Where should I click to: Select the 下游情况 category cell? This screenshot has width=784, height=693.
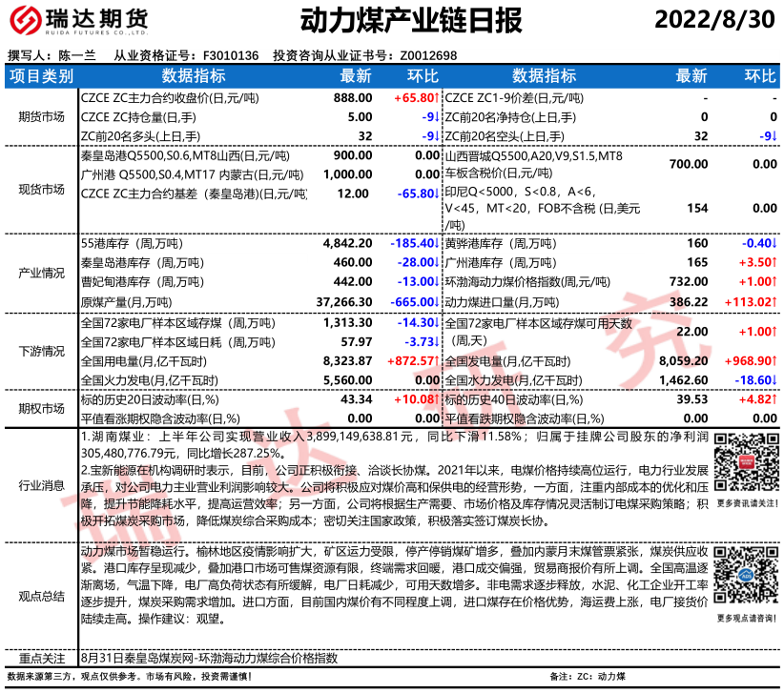point(41,352)
